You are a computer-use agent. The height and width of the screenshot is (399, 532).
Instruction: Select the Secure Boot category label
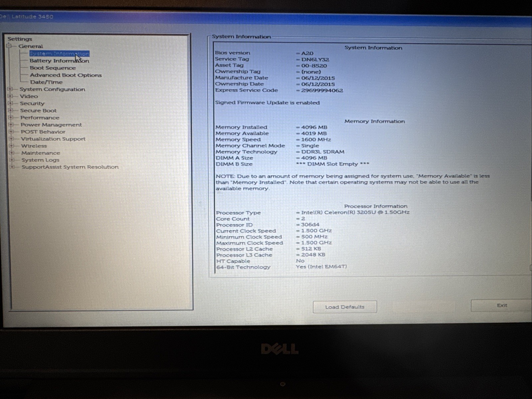point(38,110)
